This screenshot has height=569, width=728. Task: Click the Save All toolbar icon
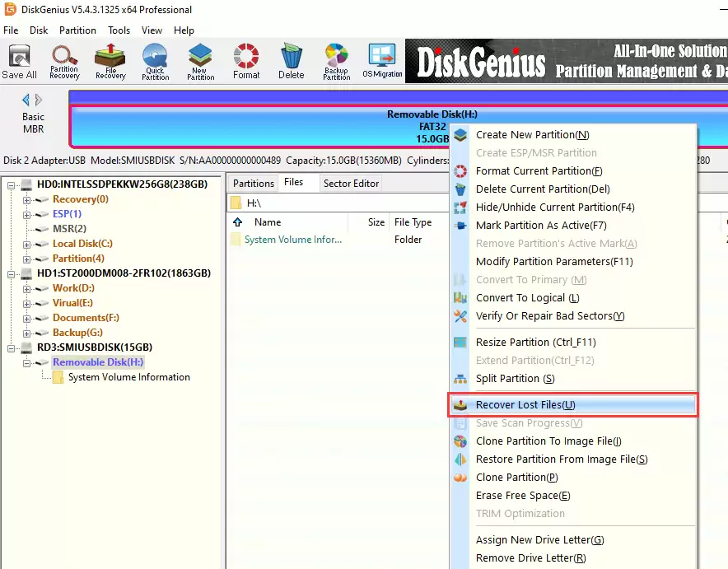pyautogui.click(x=19, y=62)
